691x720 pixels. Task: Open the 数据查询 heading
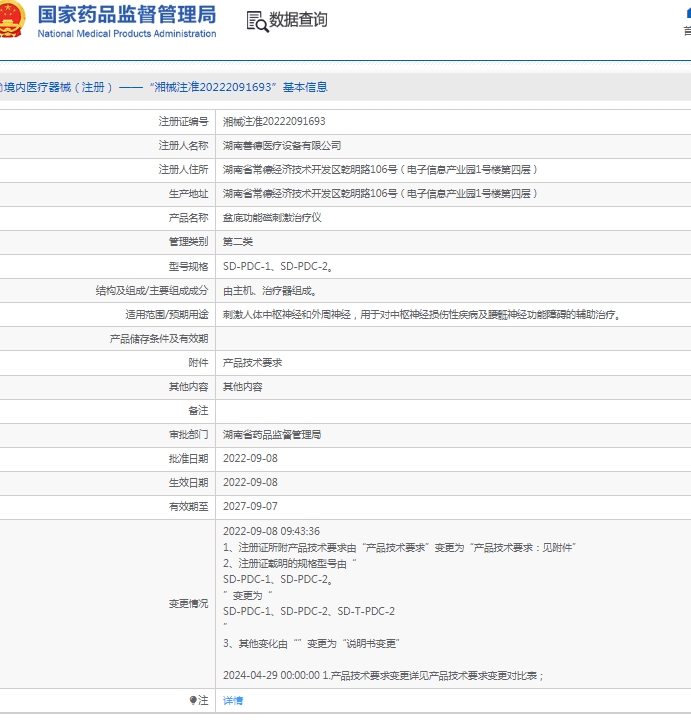tap(298, 20)
